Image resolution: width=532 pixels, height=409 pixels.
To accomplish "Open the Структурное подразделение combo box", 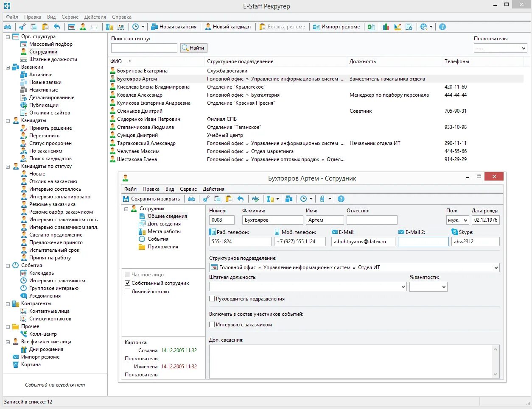I will pos(354,267).
